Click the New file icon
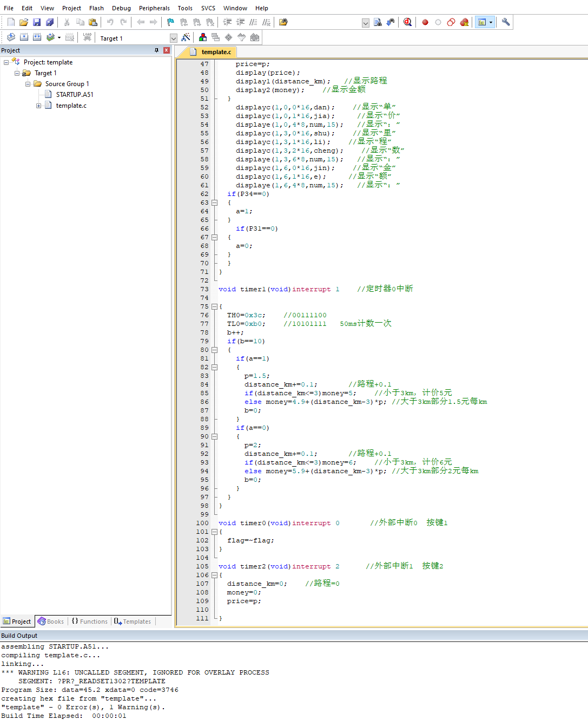 tap(11, 22)
